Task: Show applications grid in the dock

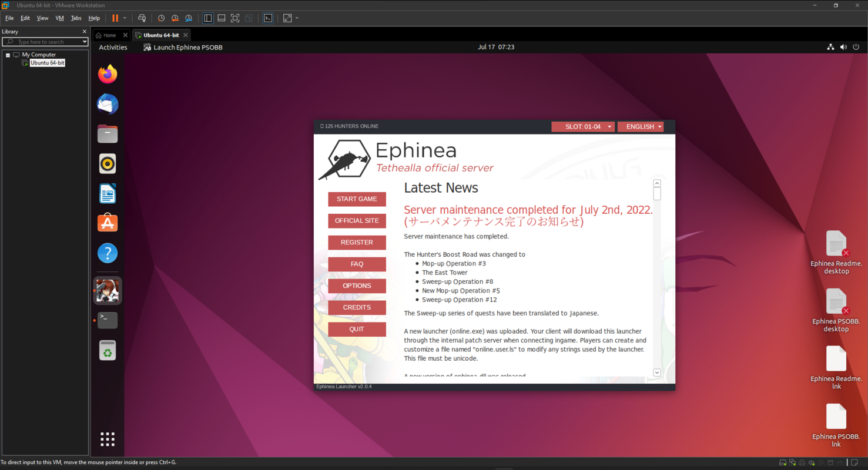Action: click(x=108, y=439)
